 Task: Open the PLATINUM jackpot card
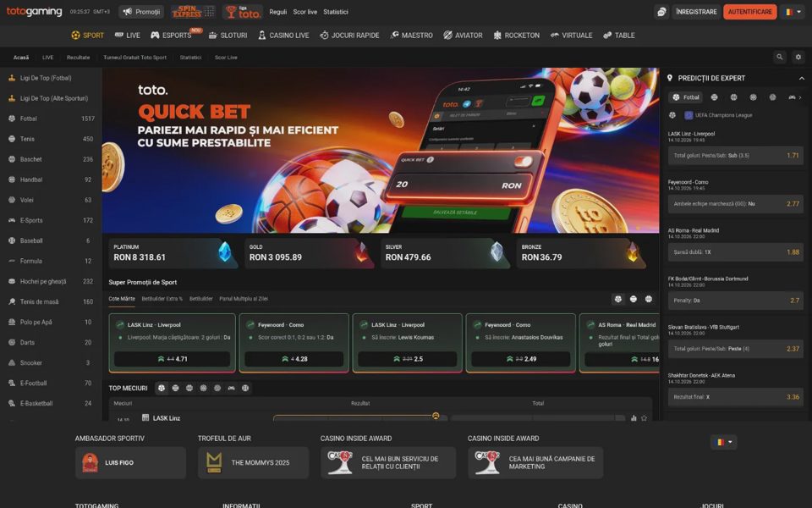[x=173, y=253]
